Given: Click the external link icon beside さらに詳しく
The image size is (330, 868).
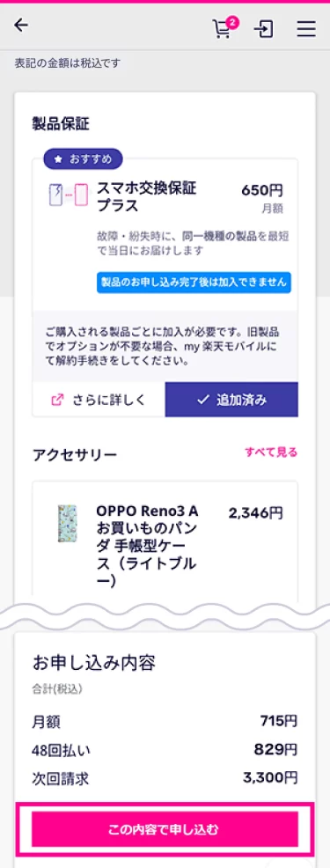Looking at the screenshot, I should [57, 400].
